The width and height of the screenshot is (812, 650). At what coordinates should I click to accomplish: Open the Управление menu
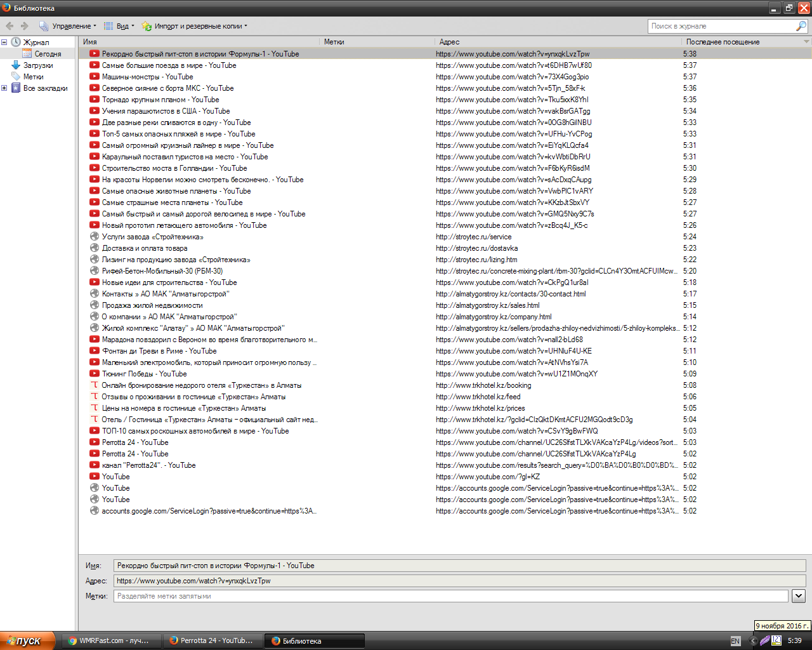click(x=67, y=26)
